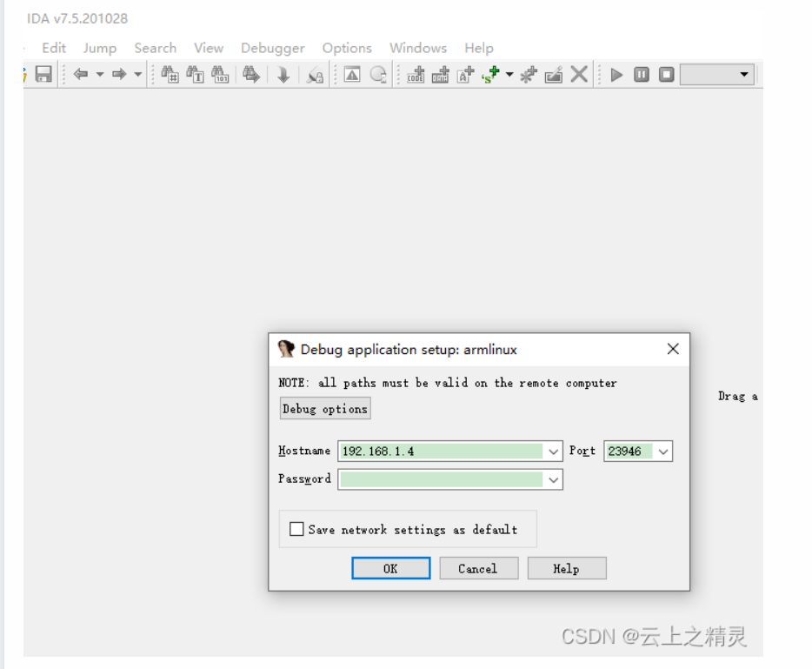Screen dimensions: 812x669
Task: Open the Options menu
Action: pos(347,48)
